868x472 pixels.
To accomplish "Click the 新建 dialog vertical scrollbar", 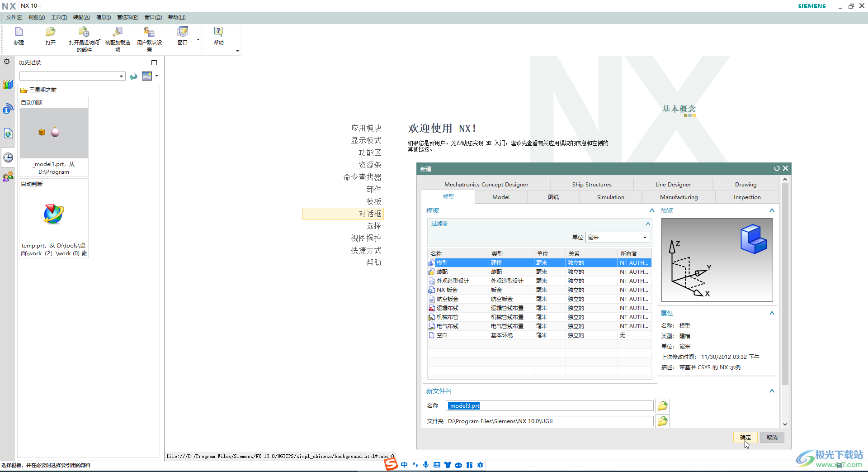I will pyautogui.click(x=785, y=283).
